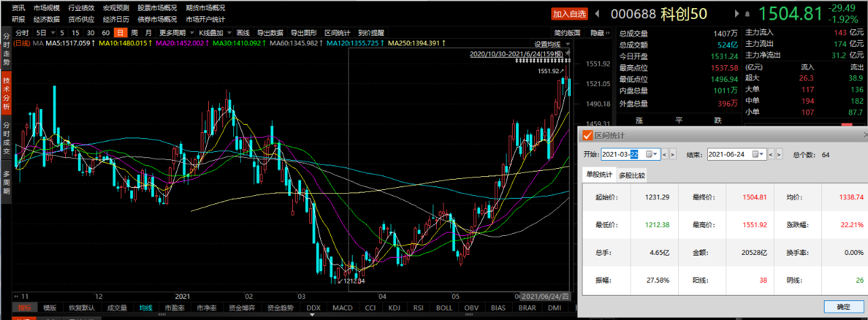
Task: Select the 周 weekly period button
Action: coord(134,33)
